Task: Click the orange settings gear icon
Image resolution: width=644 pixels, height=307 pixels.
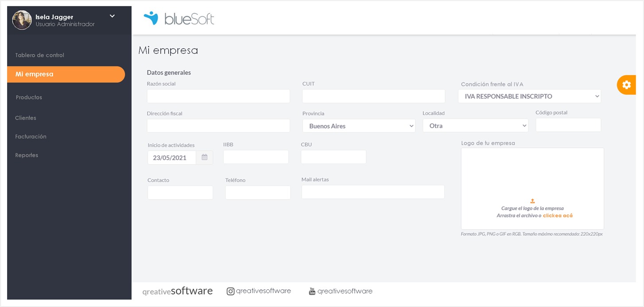Action: pyautogui.click(x=626, y=85)
